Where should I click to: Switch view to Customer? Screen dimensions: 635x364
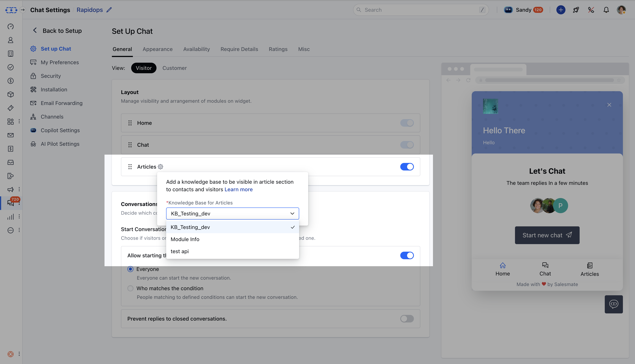click(174, 68)
